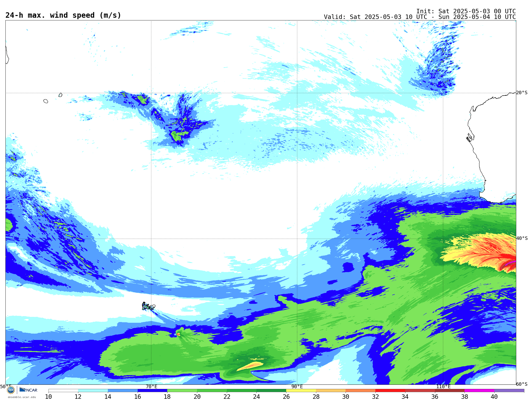
Task: Select the orange 30–32 m/s swatch
Action: pyautogui.click(x=361, y=391)
